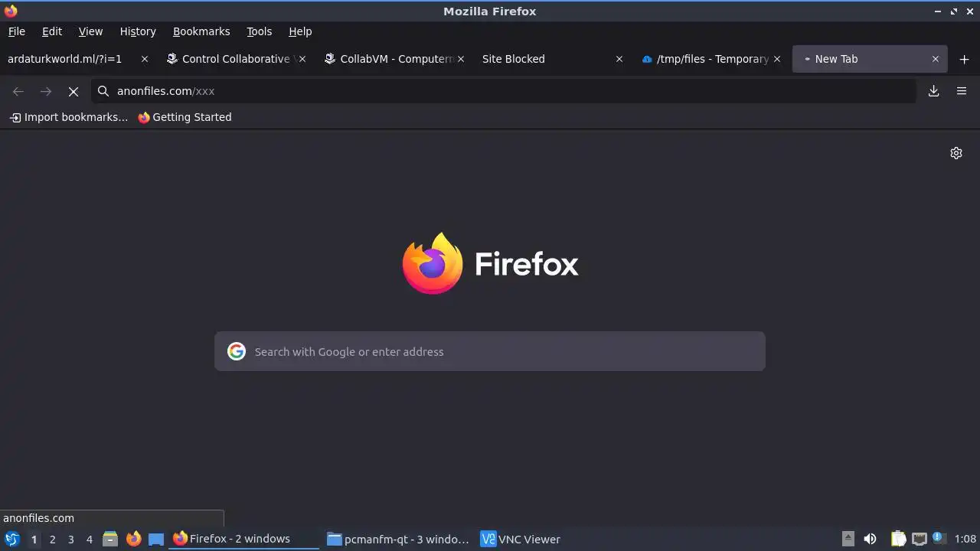The height and width of the screenshot is (551, 980).
Task: Open the Downloads panel icon
Action: pos(933,91)
